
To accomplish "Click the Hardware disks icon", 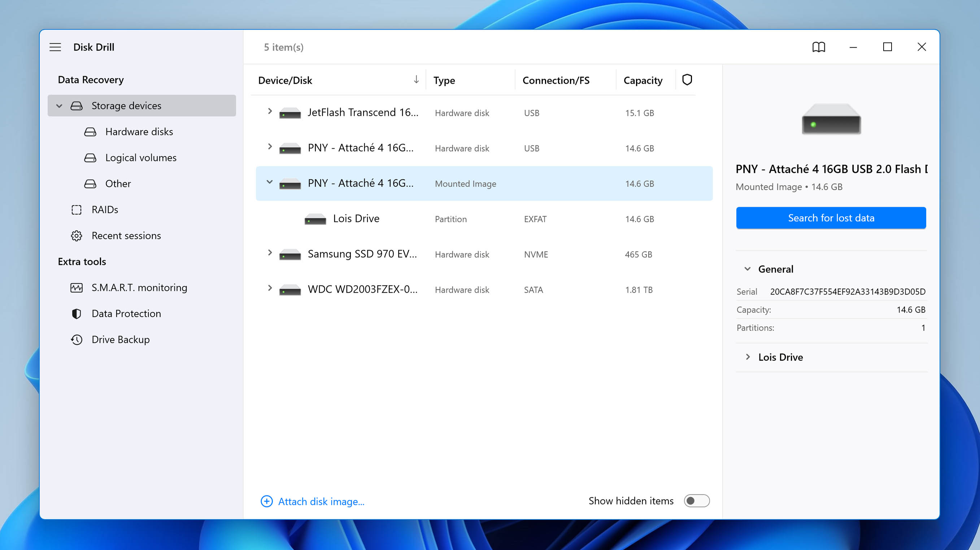I will 90,131.
